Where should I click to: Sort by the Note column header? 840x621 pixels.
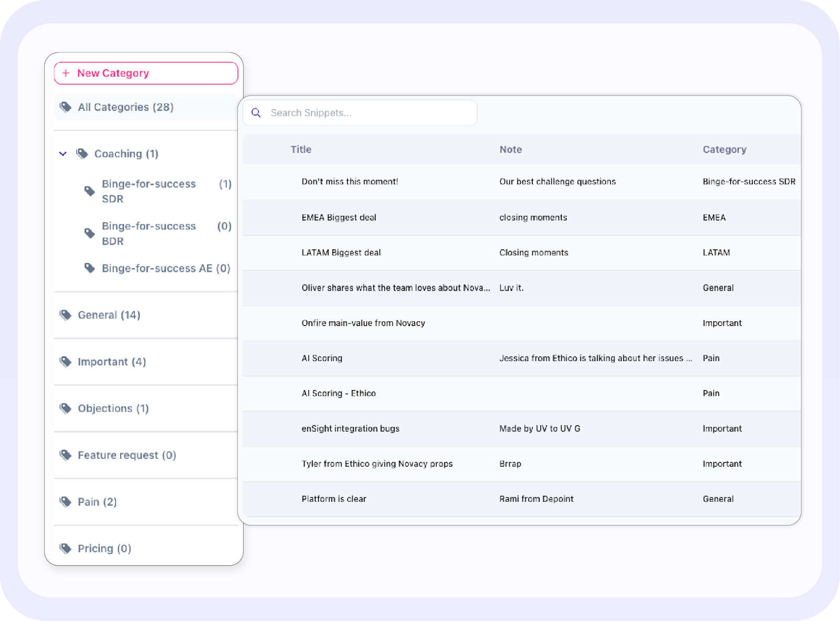[511, 150]
